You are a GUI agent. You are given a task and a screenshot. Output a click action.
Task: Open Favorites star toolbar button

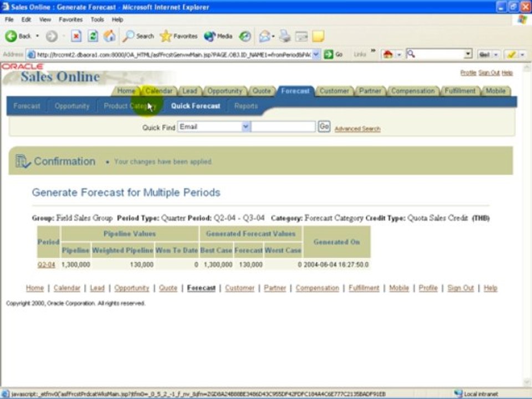(x=178, y=36)
